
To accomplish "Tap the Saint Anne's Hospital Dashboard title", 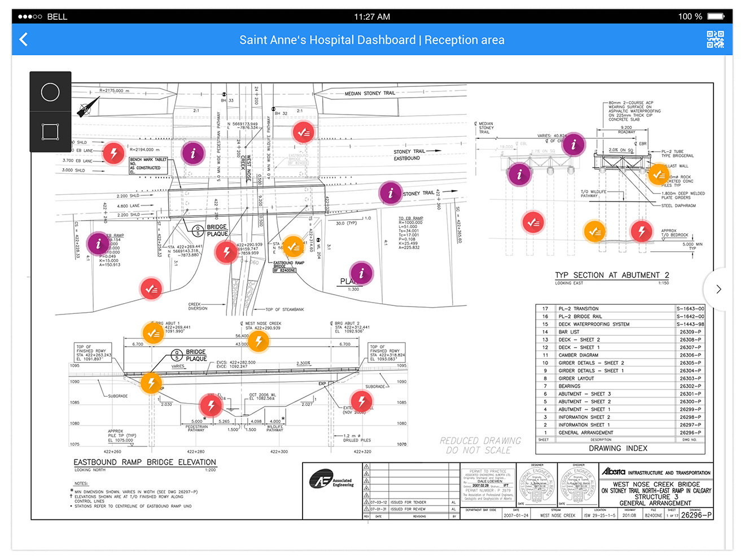I will (x=372, y=40).
